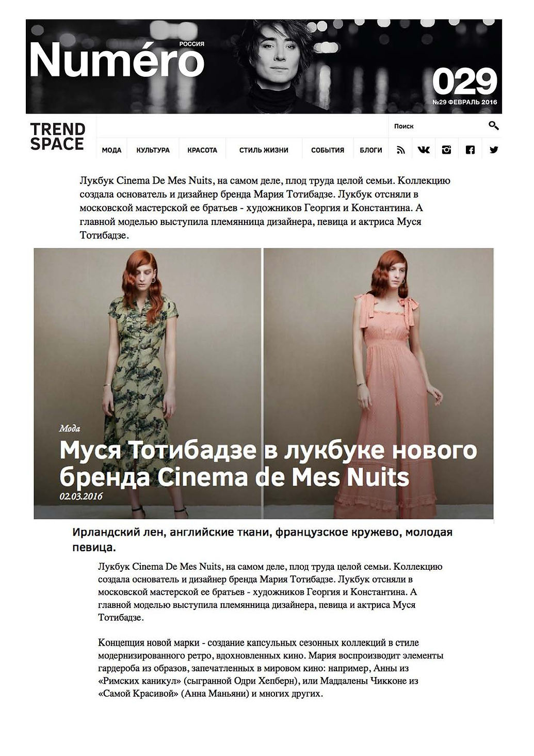534x756 pixels.
Task: Click the Мода category label on image
Action: [70, 428]
